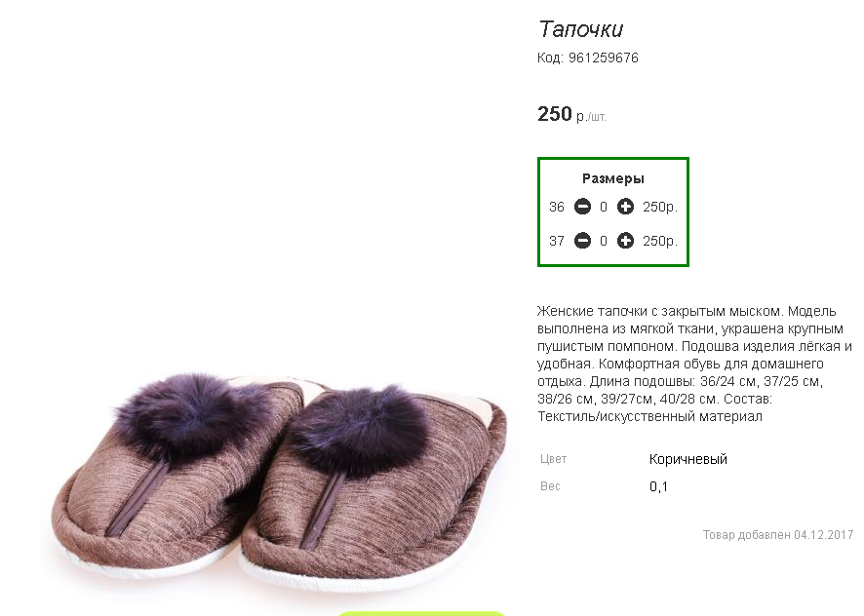The height and width of the screenshot is (616, 864).
Task: Select the quantity value for size 37
Action: tap(604, 242)
